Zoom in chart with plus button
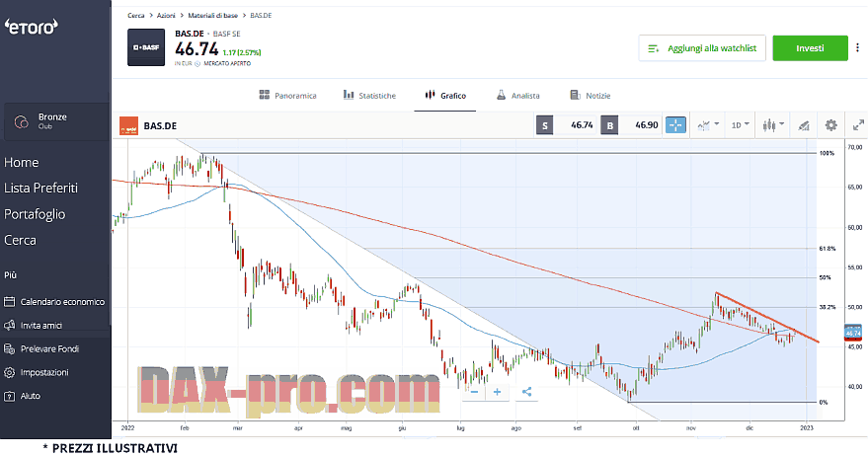Viewport: 868px width, 456px height. pos(497,392)
